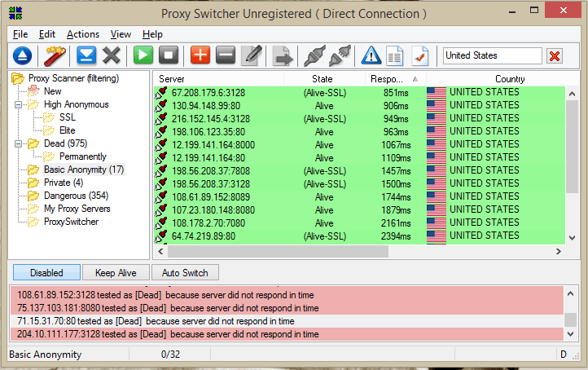Screen dimensions: 588x370
Task: Select proxy 64.74.219.89:80
Action: point(359,236)
